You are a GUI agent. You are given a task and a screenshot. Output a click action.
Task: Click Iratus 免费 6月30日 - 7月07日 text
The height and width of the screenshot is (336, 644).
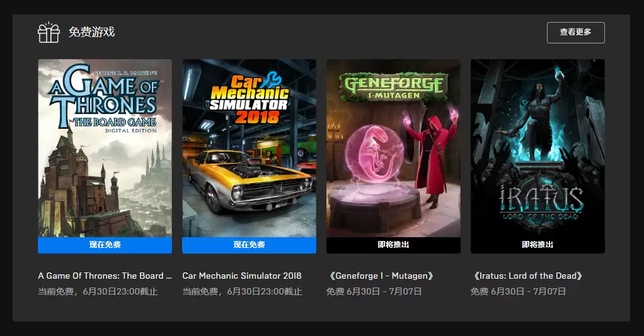(x=519, y=292)
